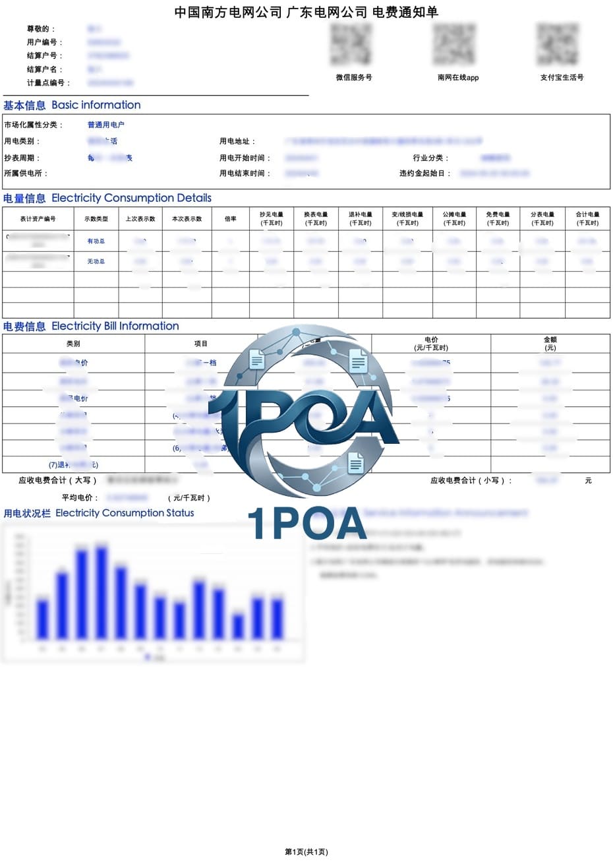Click the Alipay life QR code (支付宝生活号)
The image size is (613, 868).
point(558,44)
